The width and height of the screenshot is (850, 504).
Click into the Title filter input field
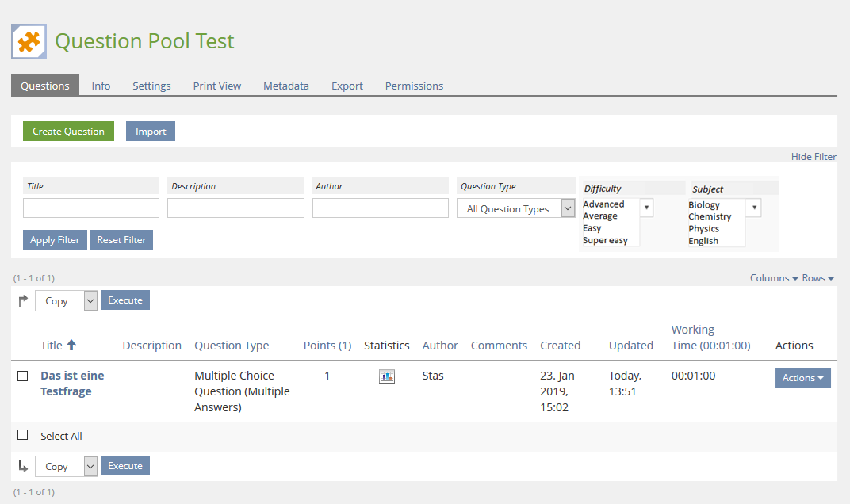point(91,208)
